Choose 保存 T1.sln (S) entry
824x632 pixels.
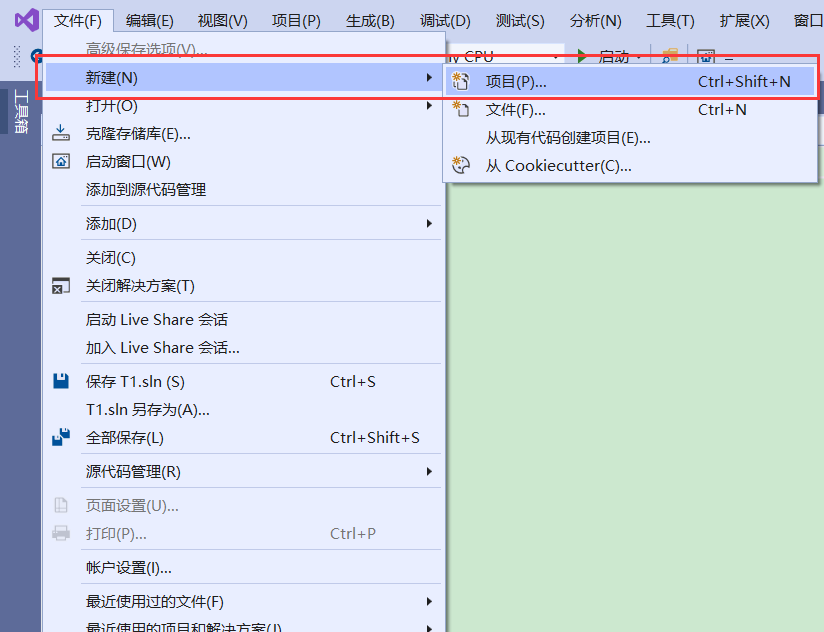point(243,381)
